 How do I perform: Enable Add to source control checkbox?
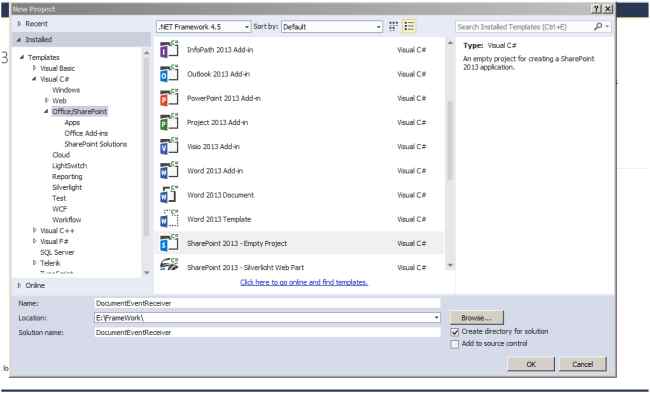[455, 344]
